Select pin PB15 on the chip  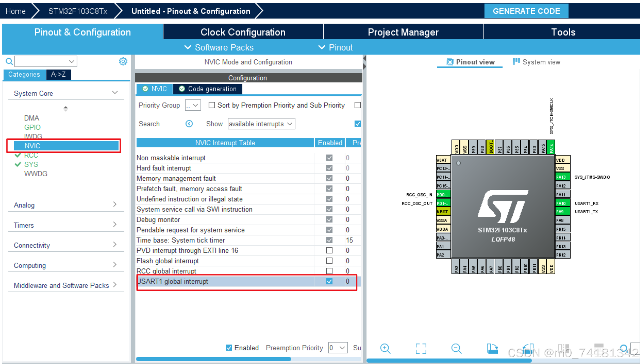point(563,229)
